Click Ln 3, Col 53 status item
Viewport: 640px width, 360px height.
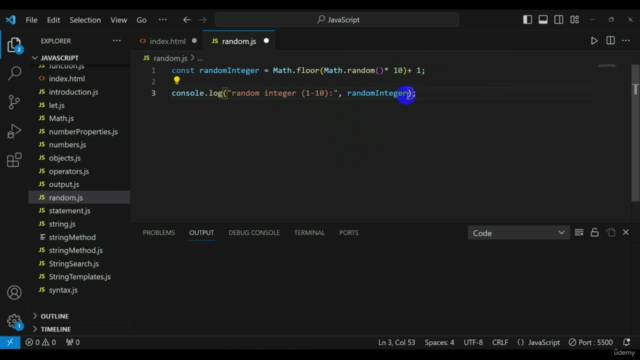pyautogui.click(x=396, y=342)
